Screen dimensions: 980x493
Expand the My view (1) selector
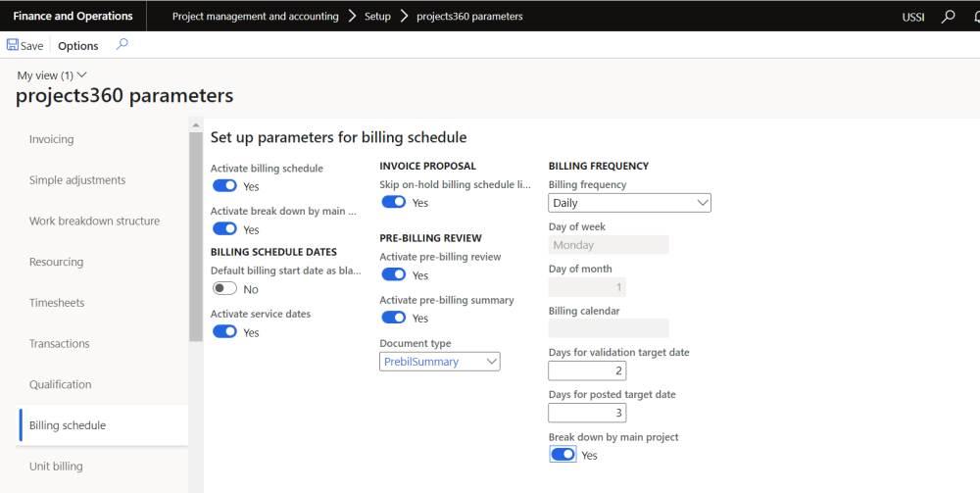pos(52,75)
